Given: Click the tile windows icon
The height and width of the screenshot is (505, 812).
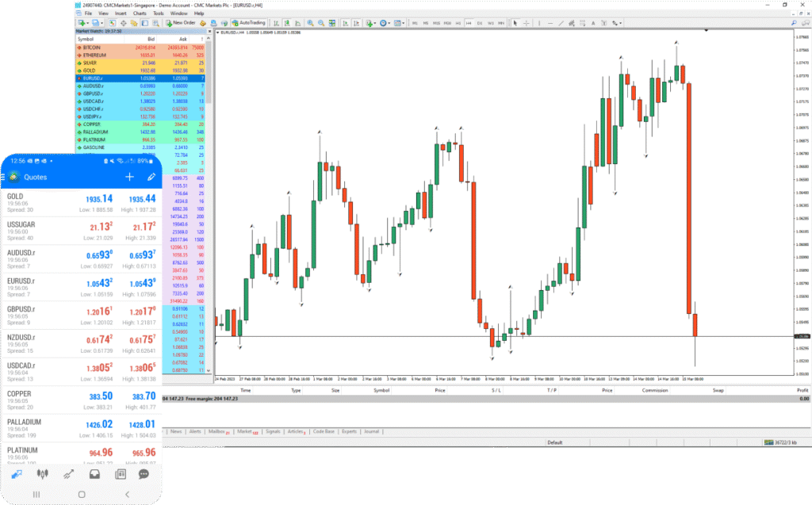Looking at the screenshot, I should point(332,23).
